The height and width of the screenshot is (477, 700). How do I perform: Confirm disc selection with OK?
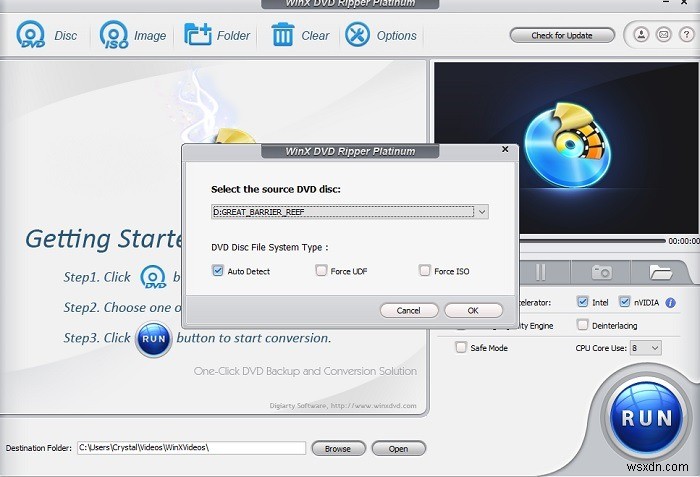pos(473,310)
